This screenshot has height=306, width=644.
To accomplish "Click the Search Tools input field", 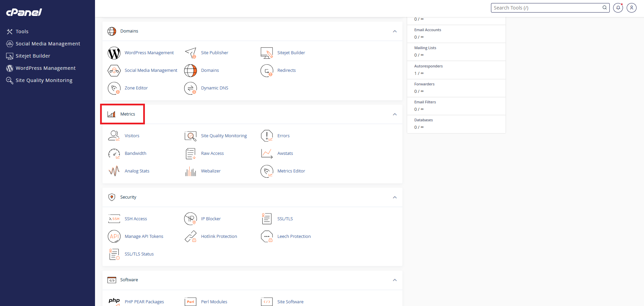I will click(550, 8).
